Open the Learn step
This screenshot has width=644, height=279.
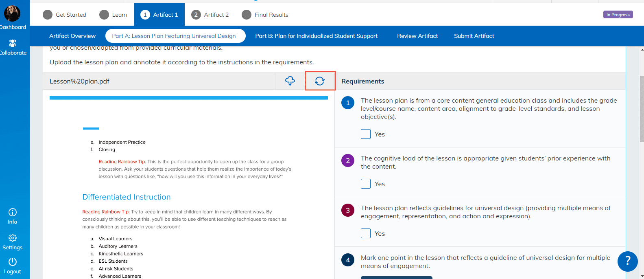114,15
